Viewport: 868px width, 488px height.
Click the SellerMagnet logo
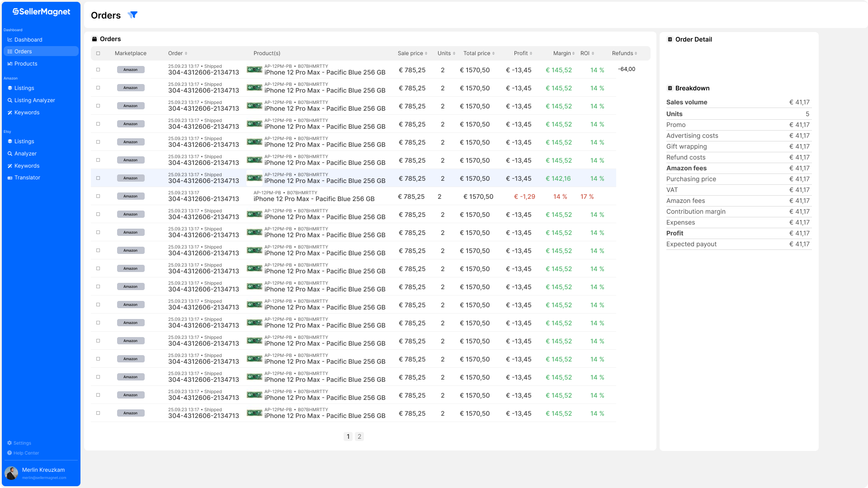tap(41, 12)
